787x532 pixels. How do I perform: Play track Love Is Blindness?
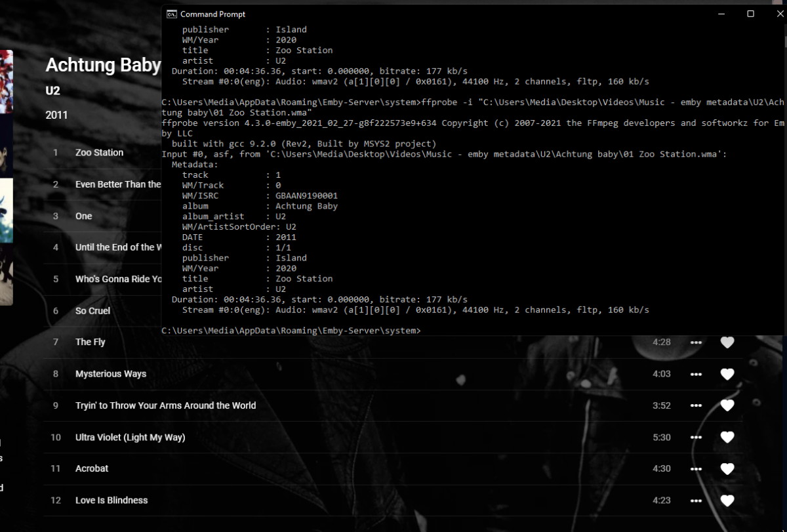(x=111, y=500)
